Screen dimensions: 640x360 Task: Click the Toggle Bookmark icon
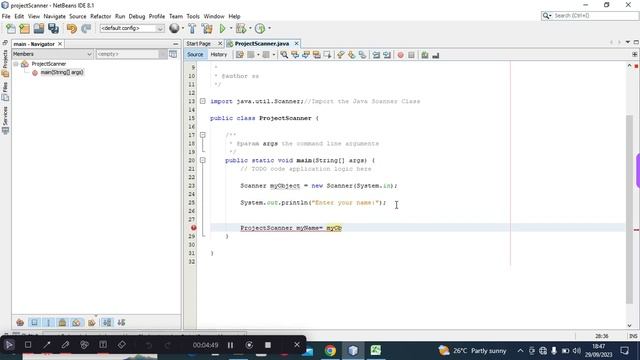point(362,55)
